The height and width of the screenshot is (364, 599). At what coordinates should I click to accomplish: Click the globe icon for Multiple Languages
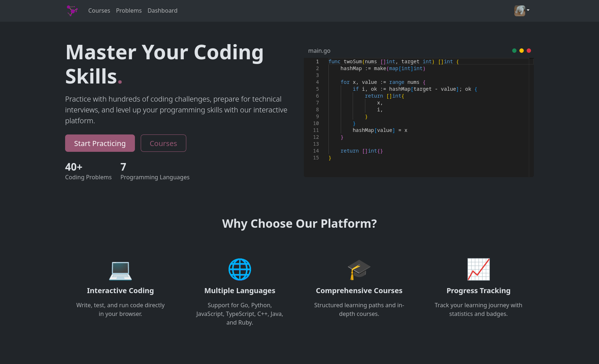(240, 270)
